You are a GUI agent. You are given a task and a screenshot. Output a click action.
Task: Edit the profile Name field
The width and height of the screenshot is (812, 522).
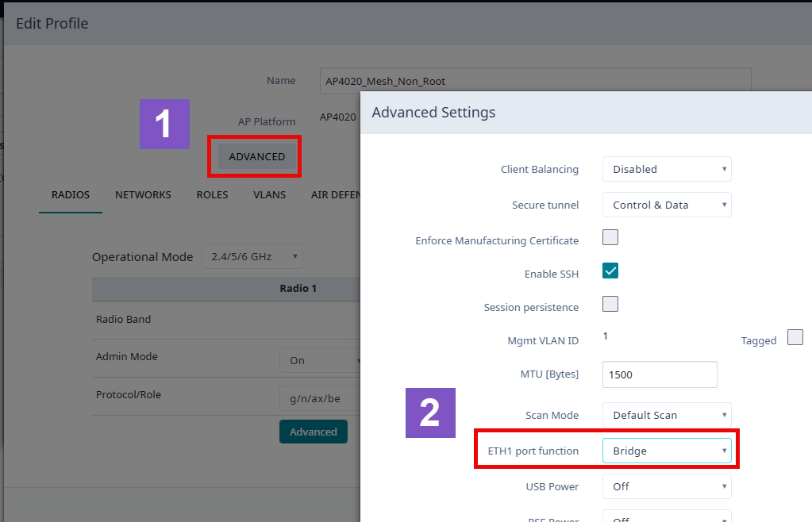(x=535, y=80)
